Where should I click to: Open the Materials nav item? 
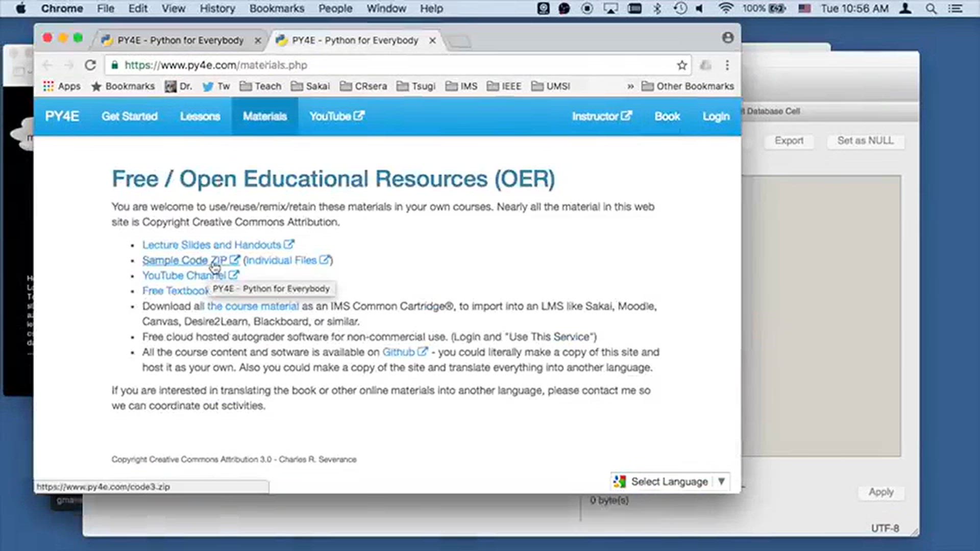(265, 116)
